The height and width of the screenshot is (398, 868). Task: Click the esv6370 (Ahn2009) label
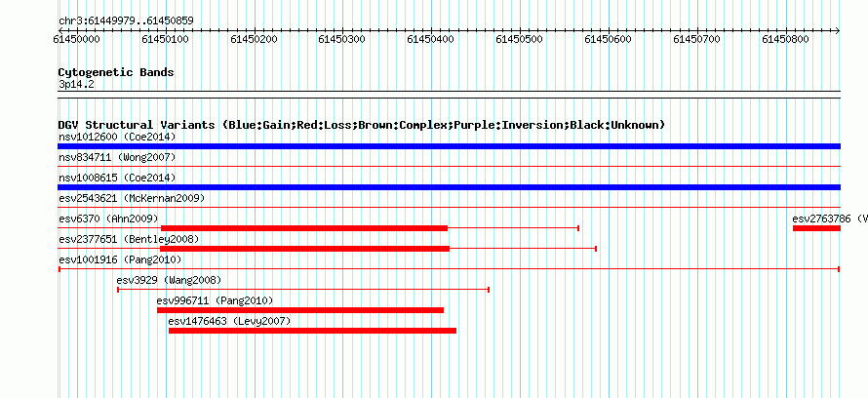coord(108,219)
